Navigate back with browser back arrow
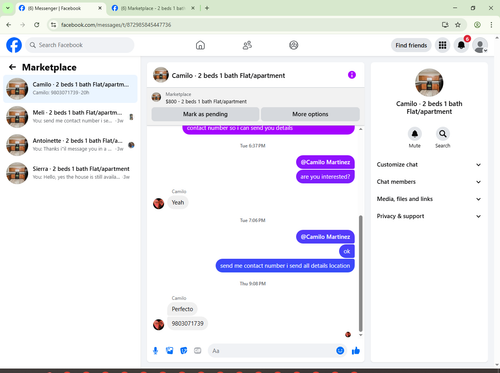The image size is (500, 373). click(x=9, y=25)
